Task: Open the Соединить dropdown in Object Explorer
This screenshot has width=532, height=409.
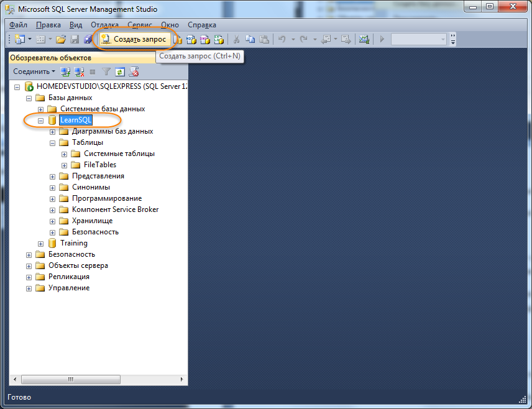Action: (34, 71)
